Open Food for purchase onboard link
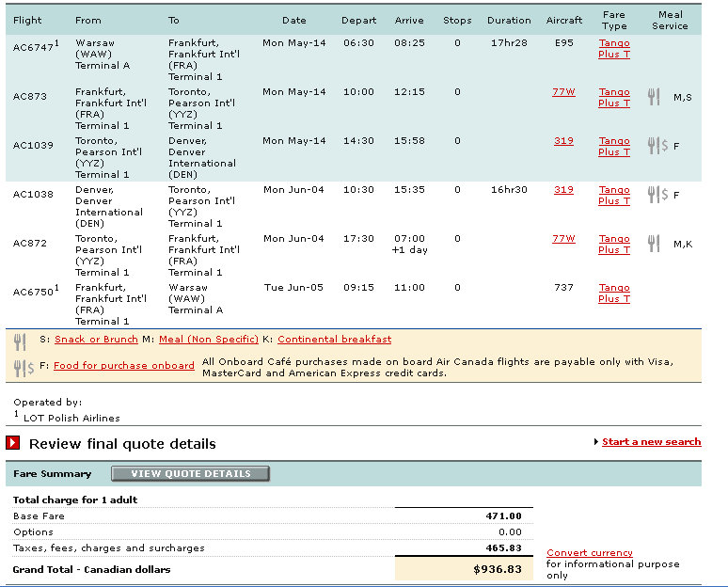The height and width of the screenshot is (587, 728). coord(124,366)
